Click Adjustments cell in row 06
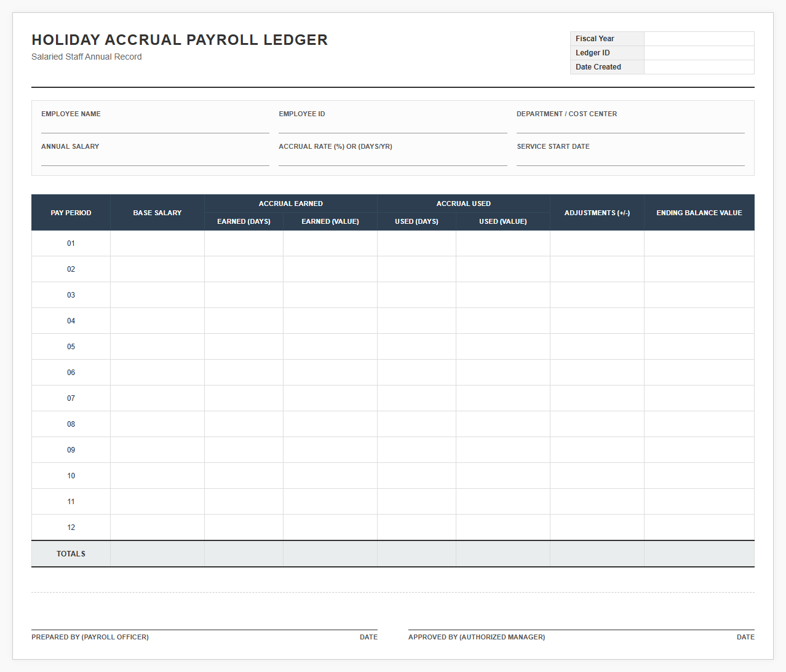 (597, 373)
